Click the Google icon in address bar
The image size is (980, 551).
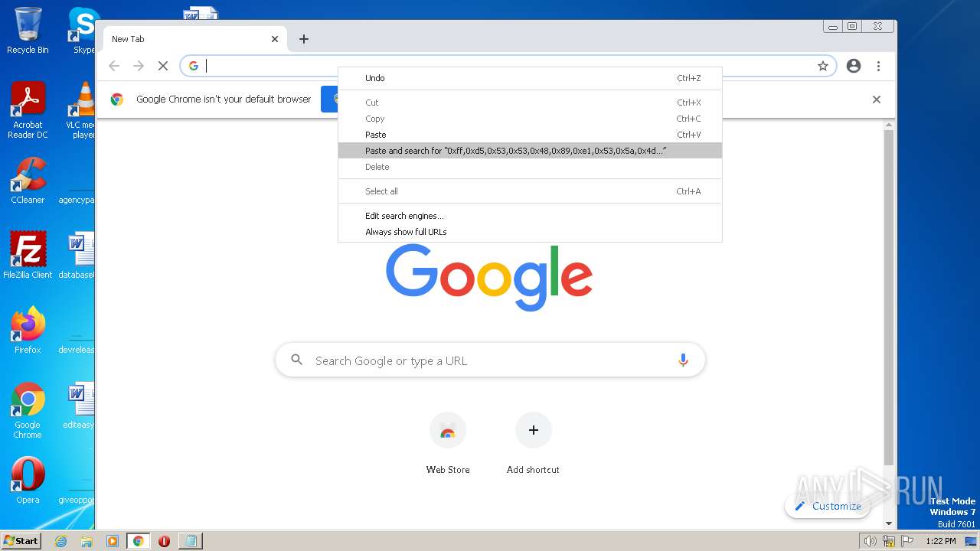pyautogui.click(x=194, y=66)
